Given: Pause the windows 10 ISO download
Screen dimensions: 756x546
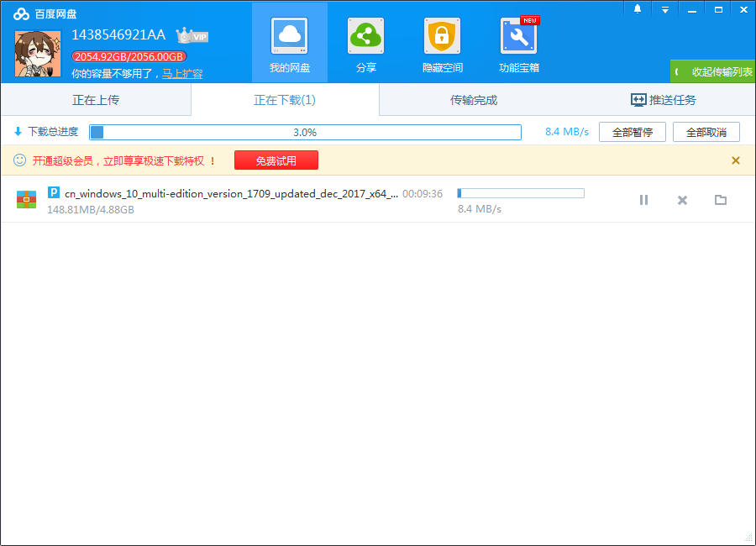Looking at the screenshot, I should (x=643, y=200).
